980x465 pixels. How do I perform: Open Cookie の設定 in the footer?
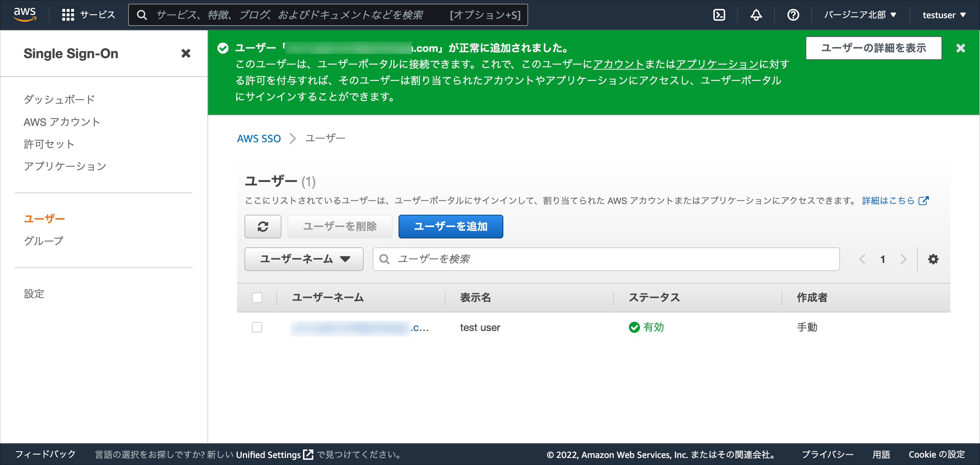[936, 454]
